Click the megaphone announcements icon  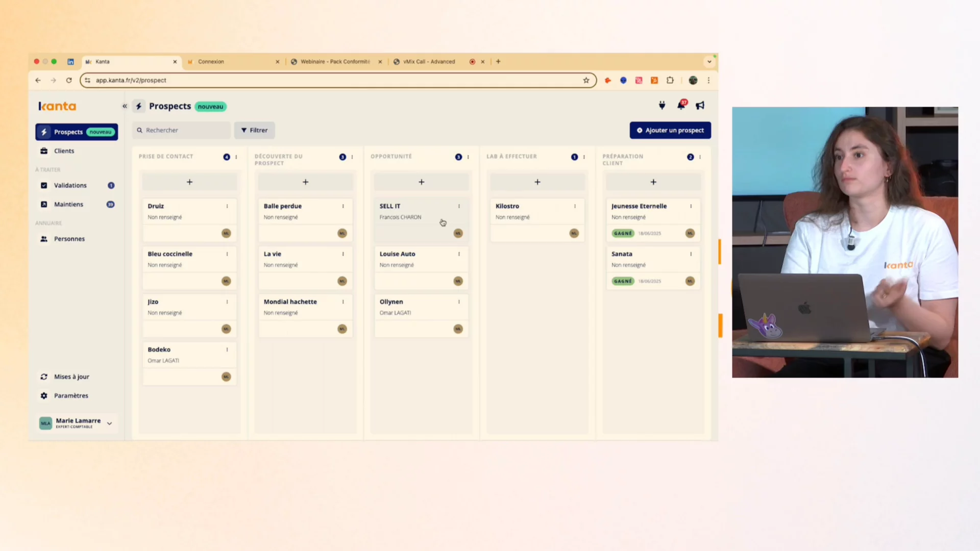pos(700,105)
